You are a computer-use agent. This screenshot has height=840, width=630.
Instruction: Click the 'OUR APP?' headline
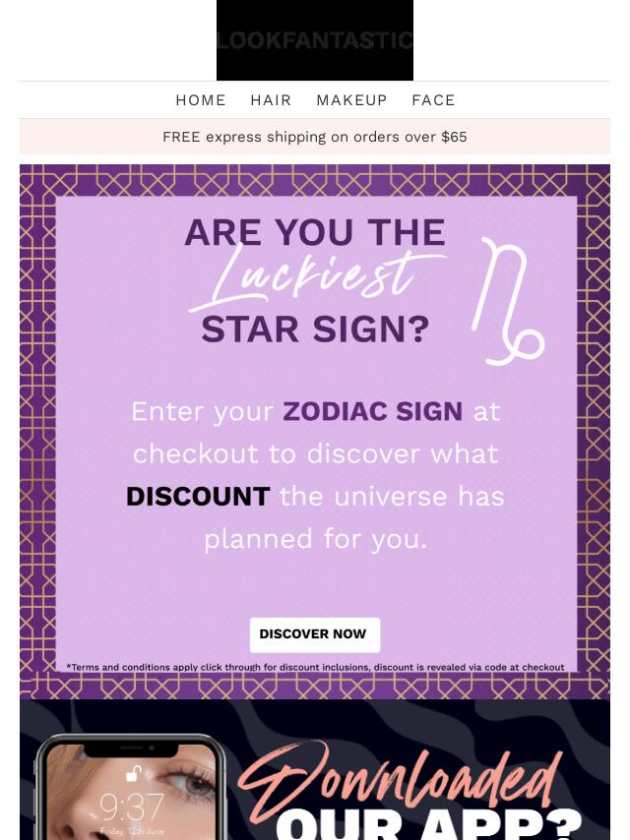(428, 824)
